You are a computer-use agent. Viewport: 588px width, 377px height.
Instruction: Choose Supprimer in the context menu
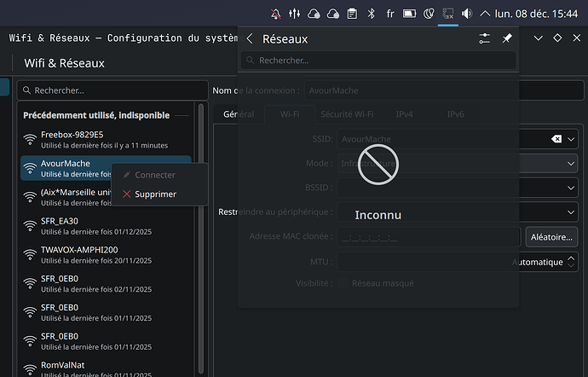[155, 194]
